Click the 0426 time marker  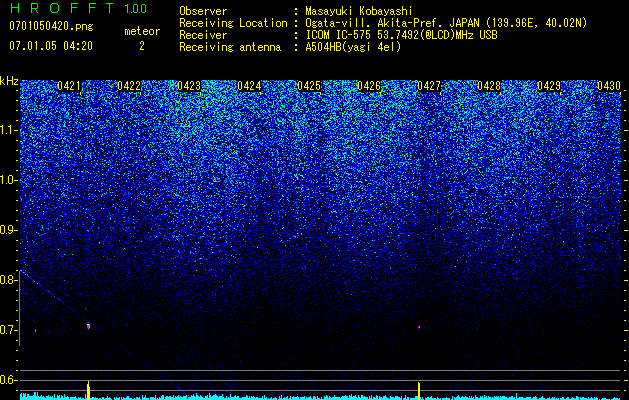pos(369,86)
